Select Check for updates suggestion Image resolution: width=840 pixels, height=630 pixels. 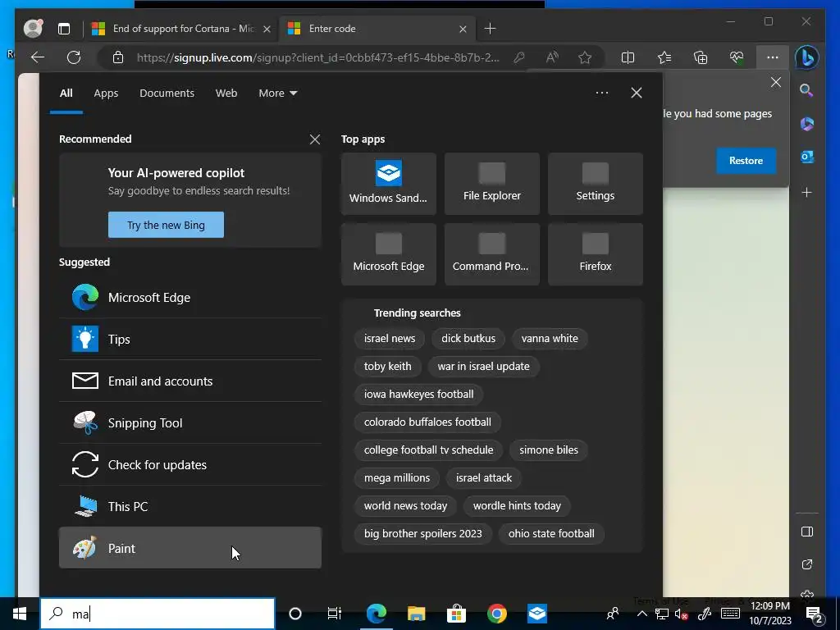click(190, 464)
